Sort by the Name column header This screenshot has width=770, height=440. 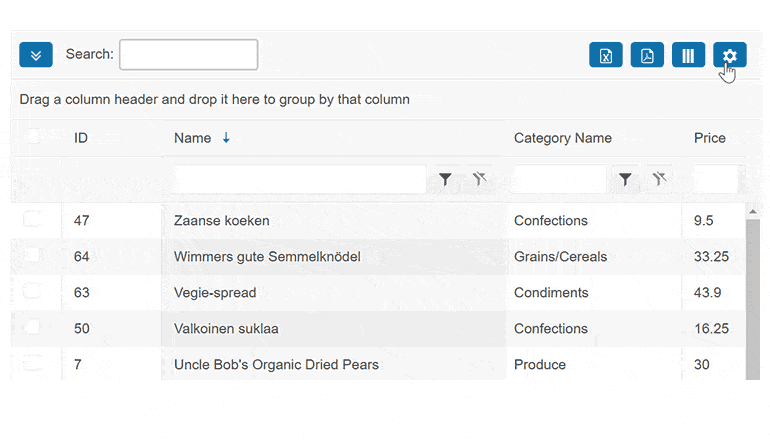point(193,138)
